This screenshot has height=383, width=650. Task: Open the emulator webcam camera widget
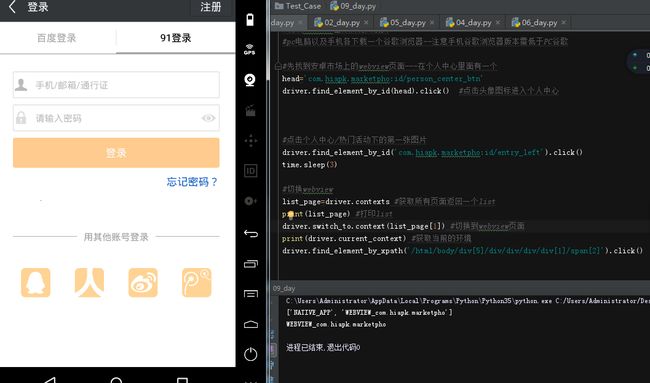coord(250,80)
